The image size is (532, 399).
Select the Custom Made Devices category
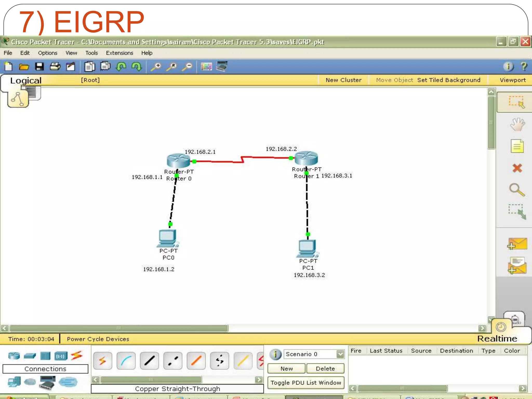(x=47, y=383)
